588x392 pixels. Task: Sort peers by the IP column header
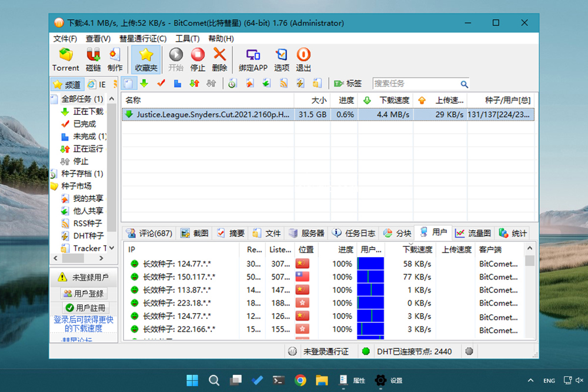[x=182, y=250]
